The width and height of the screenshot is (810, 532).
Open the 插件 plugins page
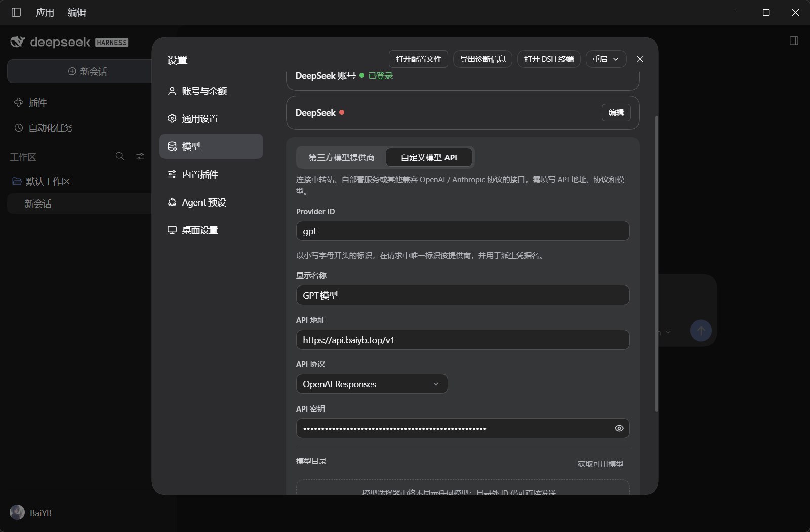(30, 103)
